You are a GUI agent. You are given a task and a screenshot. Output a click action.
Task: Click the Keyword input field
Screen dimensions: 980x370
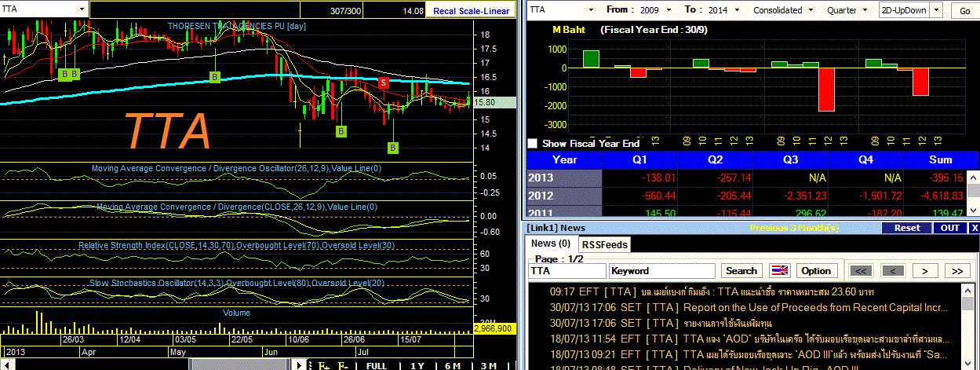pyautogui.click(x=661, y=270)
